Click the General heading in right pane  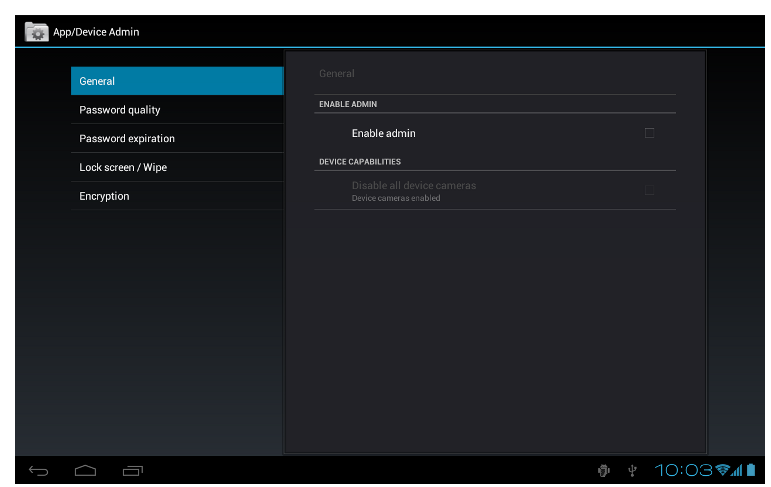(x=337, y=74)
